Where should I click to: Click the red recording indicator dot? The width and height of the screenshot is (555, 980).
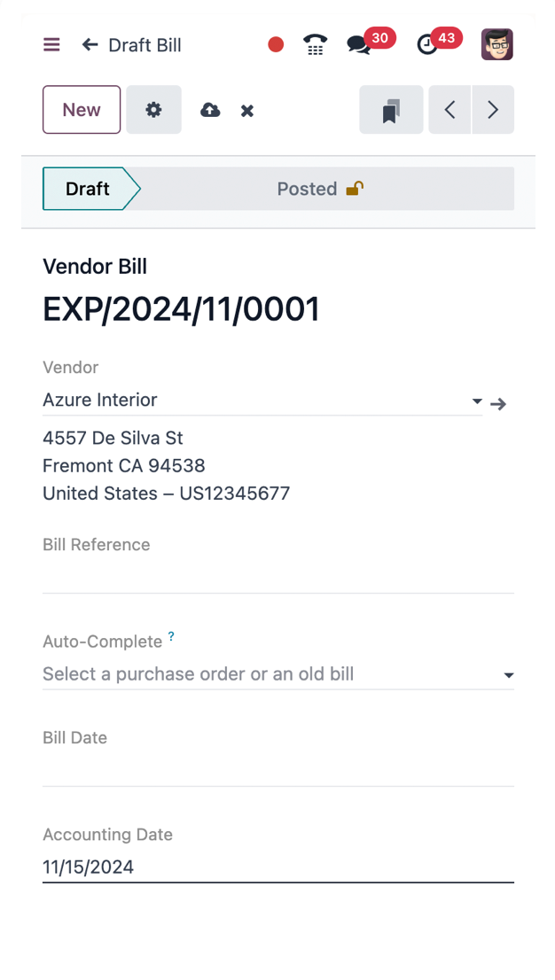[276, 44]
